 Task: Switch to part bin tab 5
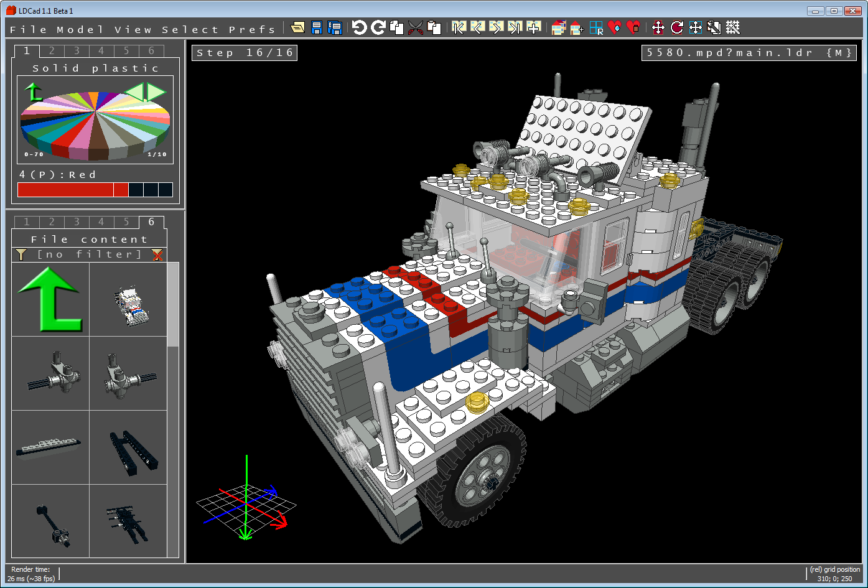click(x=126, y=222)
